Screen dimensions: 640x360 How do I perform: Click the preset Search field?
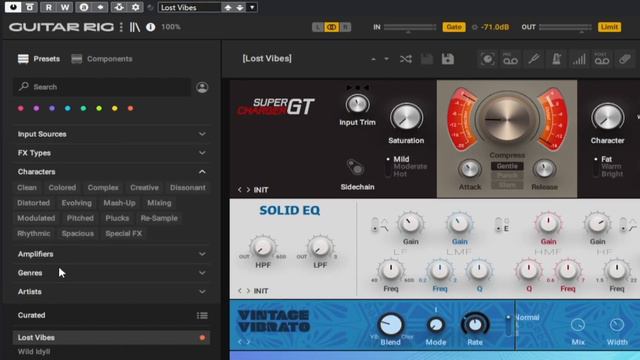102,87
